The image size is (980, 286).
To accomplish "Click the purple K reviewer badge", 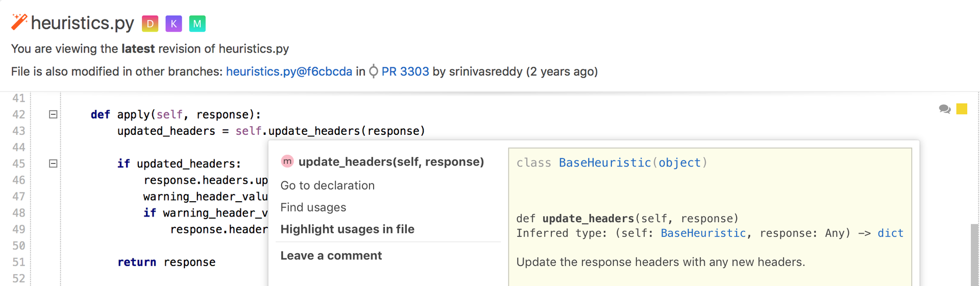I will pyautogui.click(x=174, y=23).
